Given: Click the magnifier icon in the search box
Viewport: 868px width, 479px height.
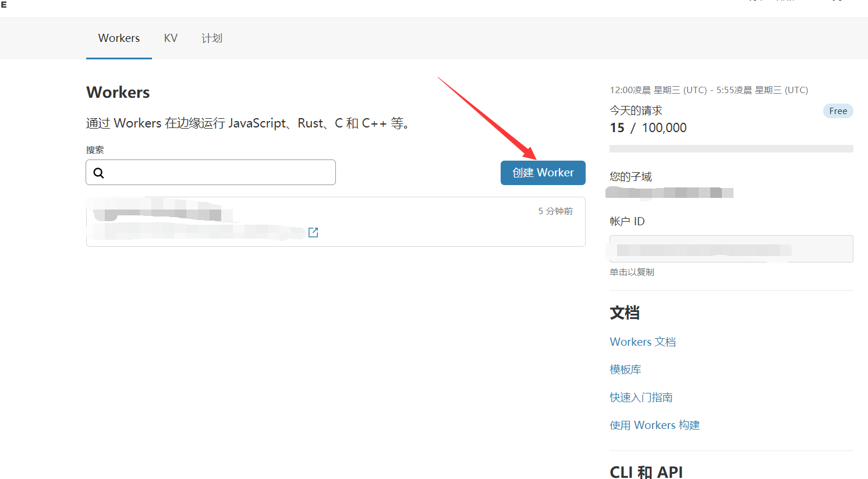Looking at the screenshot, I should point(99,173).
